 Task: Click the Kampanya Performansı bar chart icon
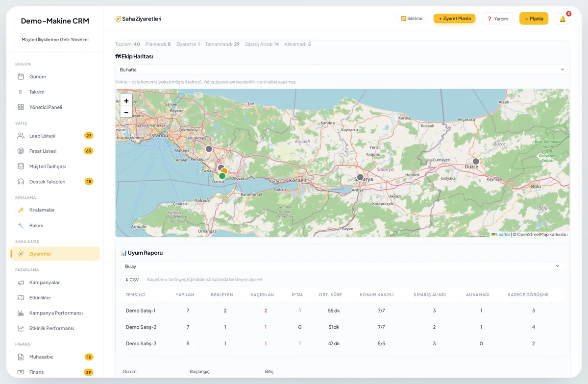[x=21, y=312]
